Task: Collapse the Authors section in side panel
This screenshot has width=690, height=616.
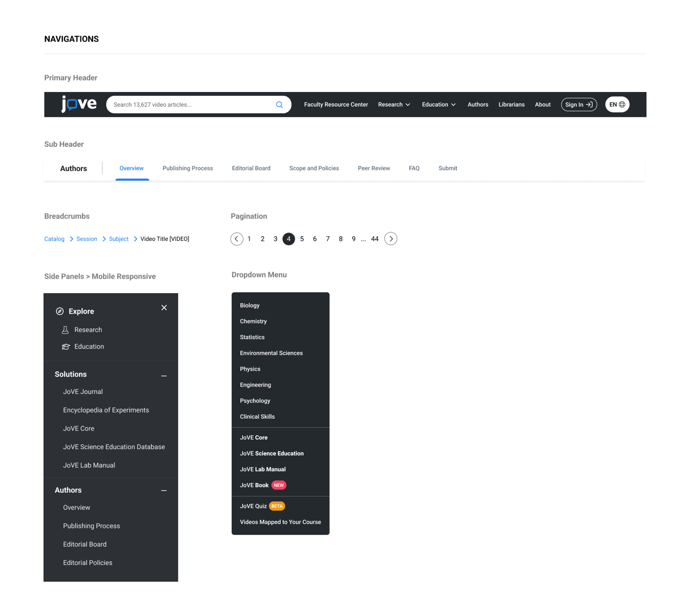Action: click(x=164, y=491)
